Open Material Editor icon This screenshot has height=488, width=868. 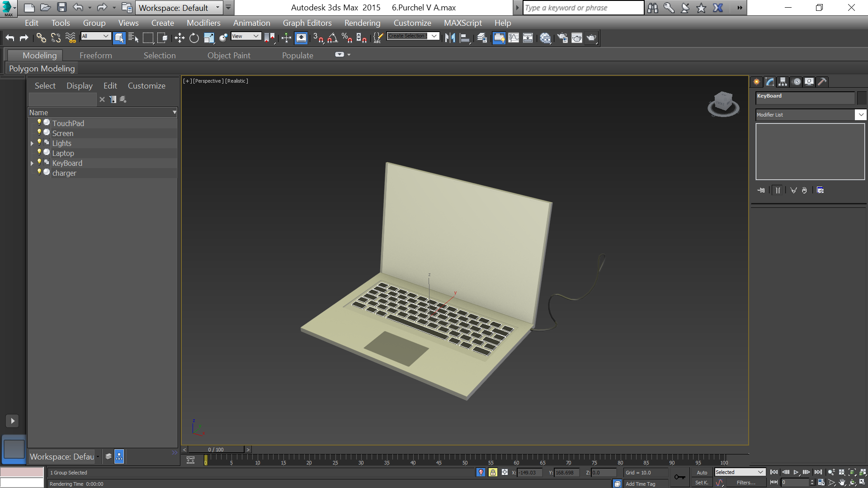[545, 38]
